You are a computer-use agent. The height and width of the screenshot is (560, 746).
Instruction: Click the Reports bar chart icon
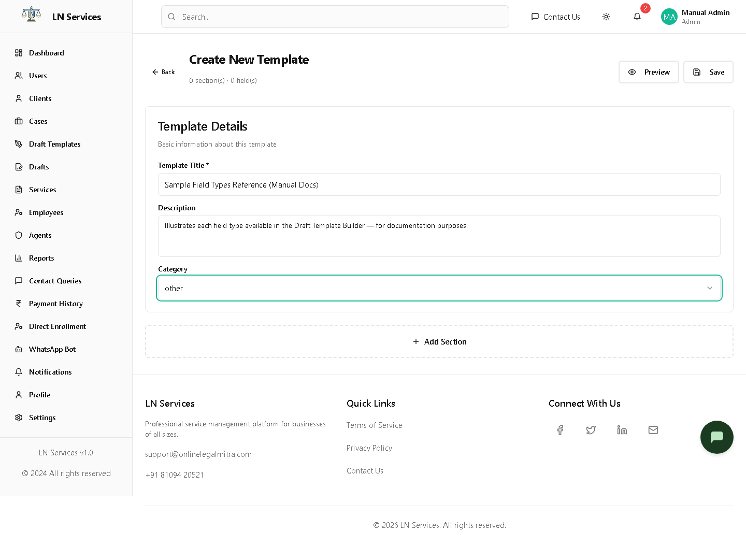pyautogui.click(x=19, y=258)
